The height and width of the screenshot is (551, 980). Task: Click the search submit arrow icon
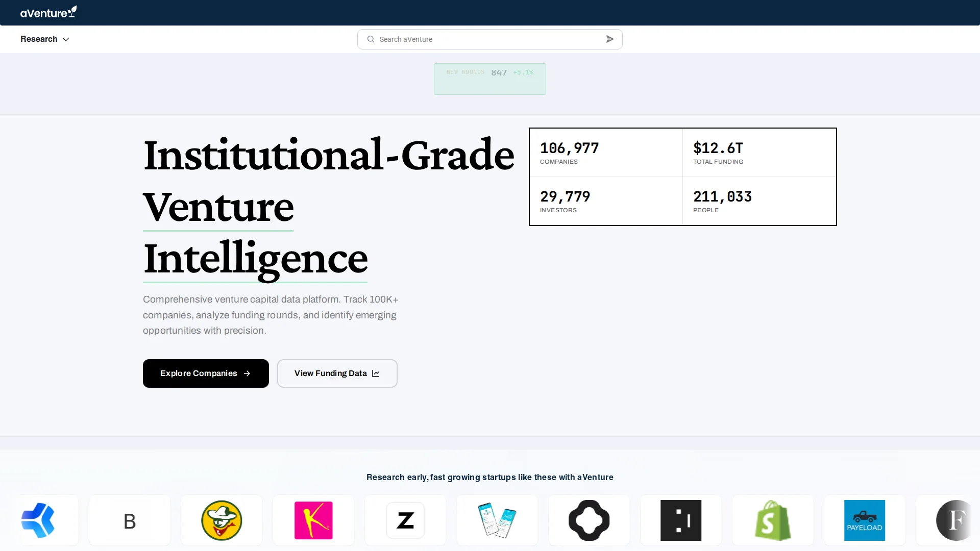609,39
